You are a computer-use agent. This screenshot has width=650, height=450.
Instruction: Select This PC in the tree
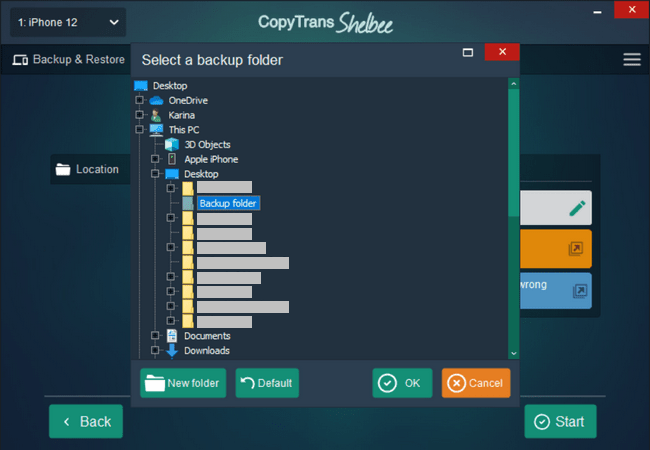click(184, 130)
